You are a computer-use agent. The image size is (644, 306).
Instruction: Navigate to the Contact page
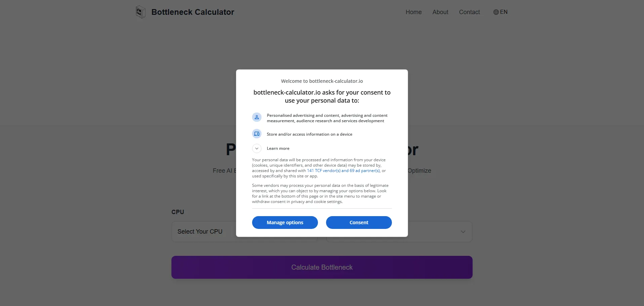(x=469, y=12)
